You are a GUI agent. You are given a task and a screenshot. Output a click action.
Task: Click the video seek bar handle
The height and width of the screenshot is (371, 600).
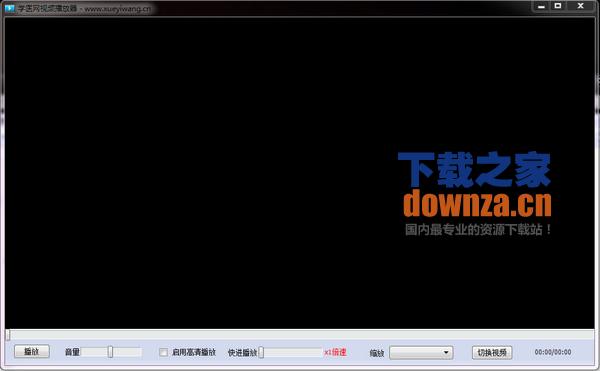(x=8, y=335)
